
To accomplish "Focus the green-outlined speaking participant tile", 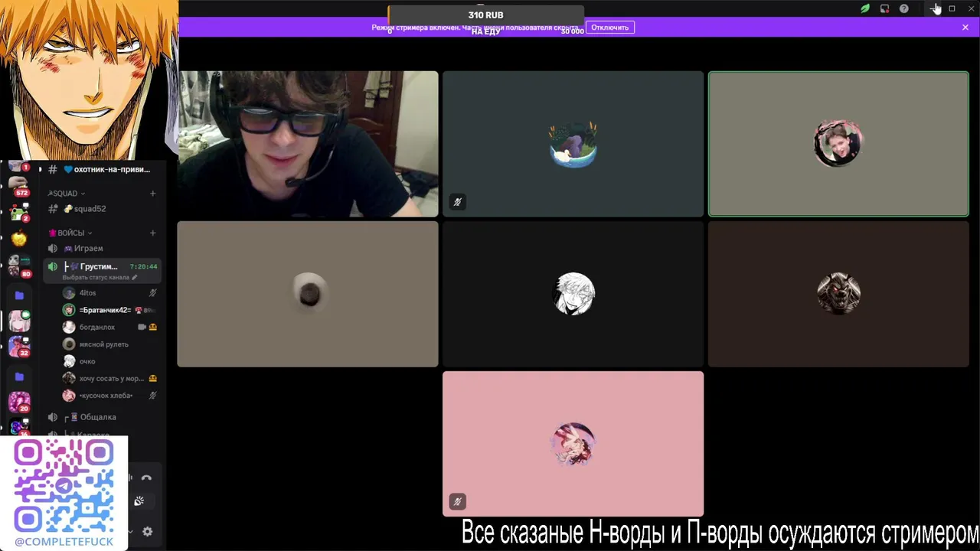I will coord(838,144).
